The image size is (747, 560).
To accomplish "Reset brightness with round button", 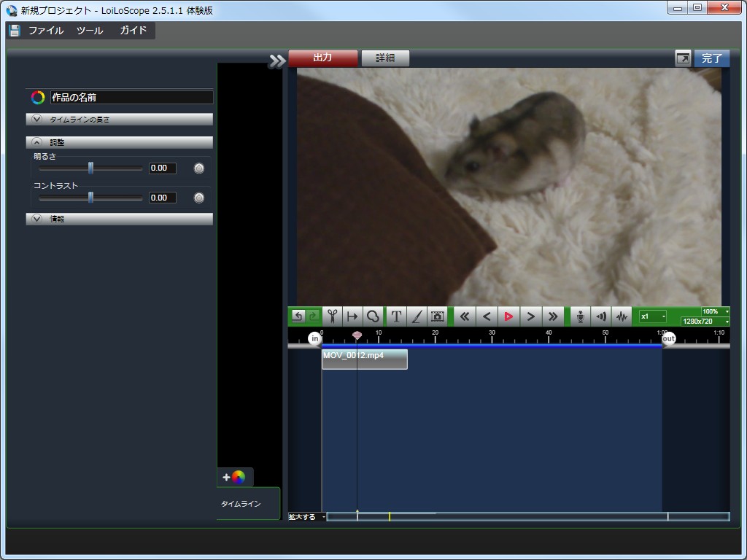I will point(199,168).
